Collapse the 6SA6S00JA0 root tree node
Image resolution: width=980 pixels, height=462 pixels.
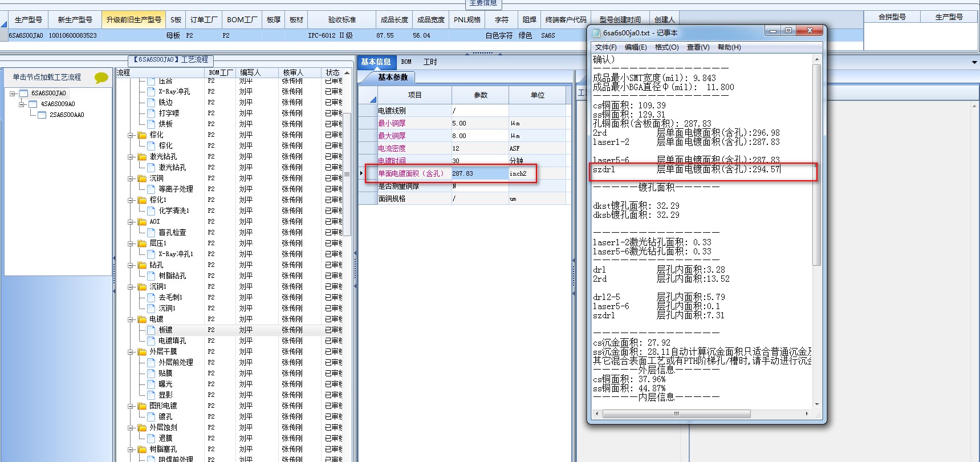tap(13, 94)
